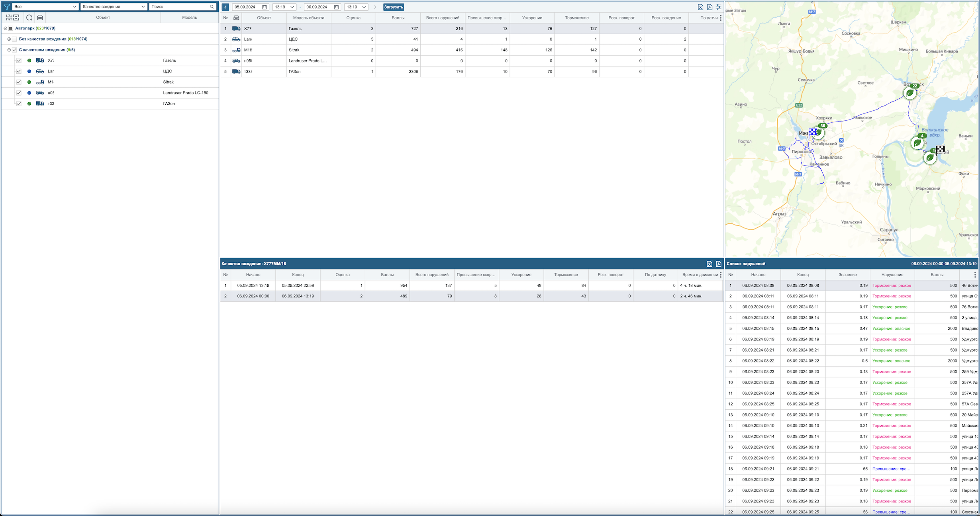The width and height of the screenshot is (980, 516).
Task: Export main table to Excel
Action: [700, 7]
